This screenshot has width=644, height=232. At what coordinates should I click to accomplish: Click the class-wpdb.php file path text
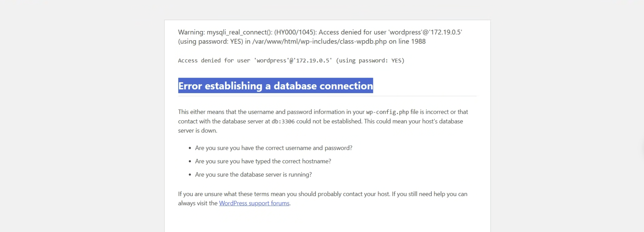(320, 42)
